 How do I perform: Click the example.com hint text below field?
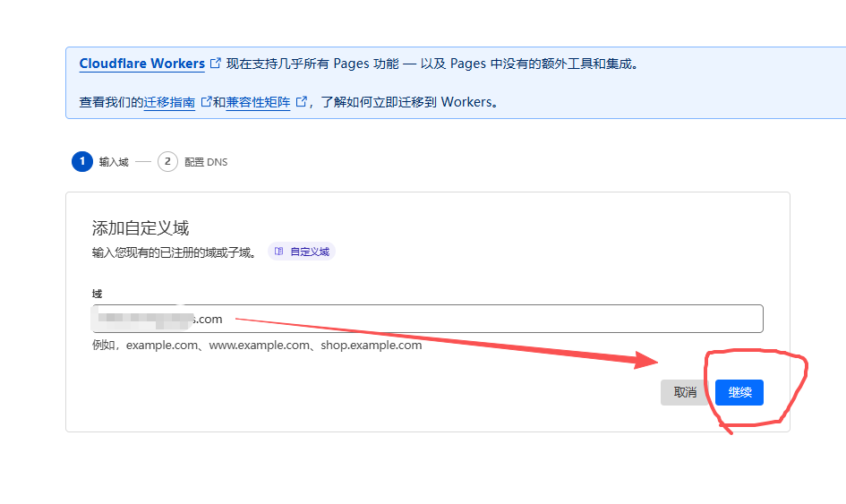[x=257, y=345]
